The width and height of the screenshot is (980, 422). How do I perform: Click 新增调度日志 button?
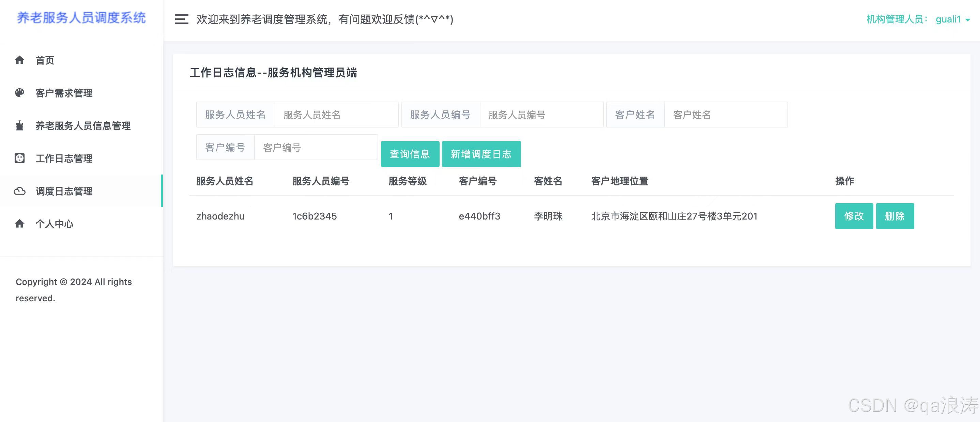(481, 154)
